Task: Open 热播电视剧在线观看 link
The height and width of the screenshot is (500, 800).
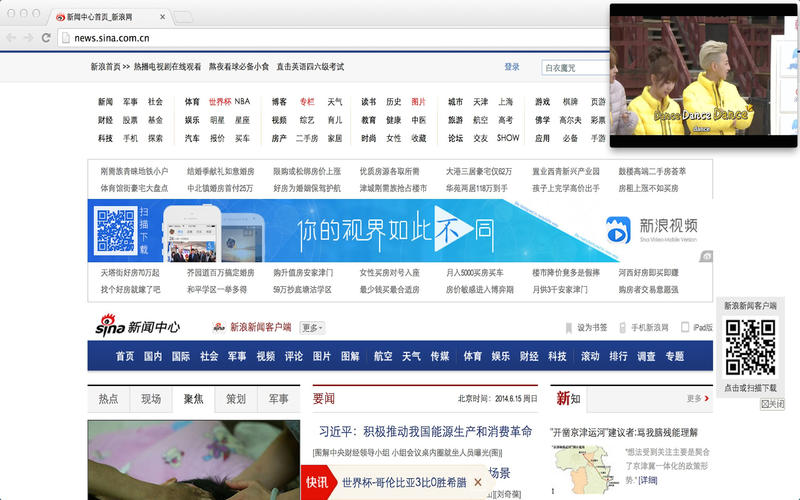Action: point(167,67)
